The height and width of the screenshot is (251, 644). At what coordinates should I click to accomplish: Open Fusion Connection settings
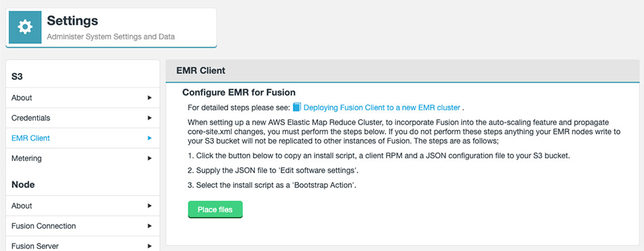click(x=83, y=226)
